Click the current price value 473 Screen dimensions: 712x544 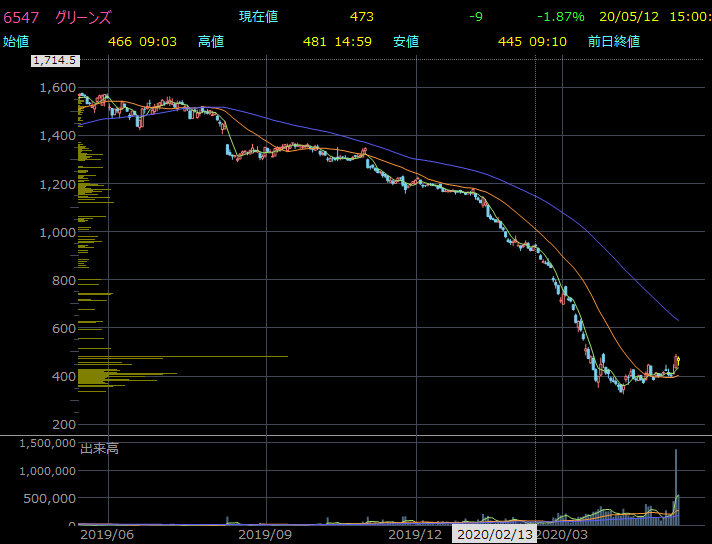pyautogui.click(x=362, y=17)
